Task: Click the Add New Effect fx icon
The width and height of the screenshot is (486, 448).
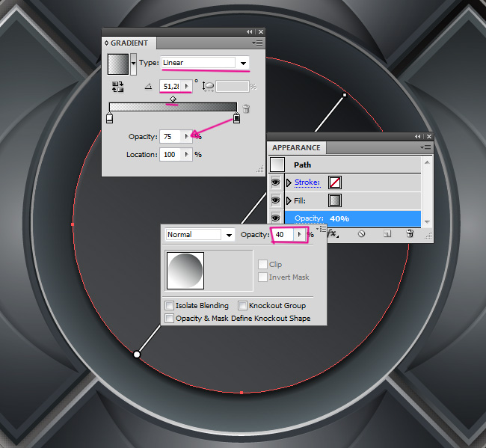Action: pos(333,233)
